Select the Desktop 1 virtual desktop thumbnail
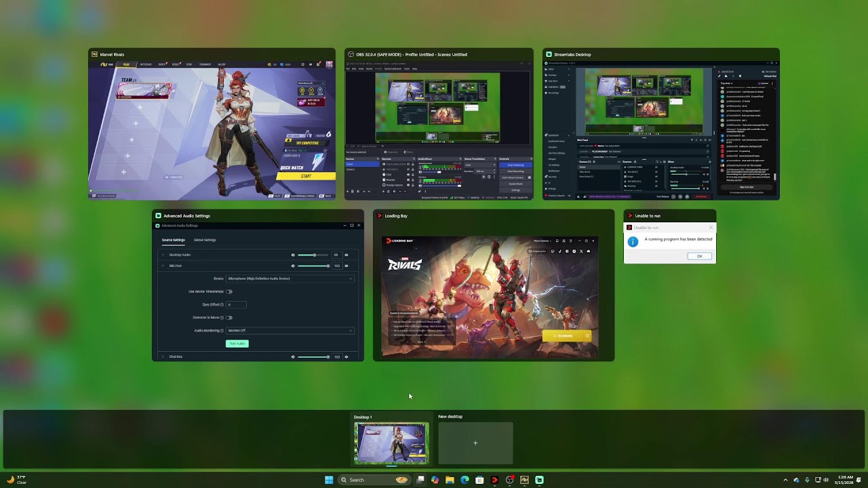This screenshot has height=488, width=868. tap(391, 443)
